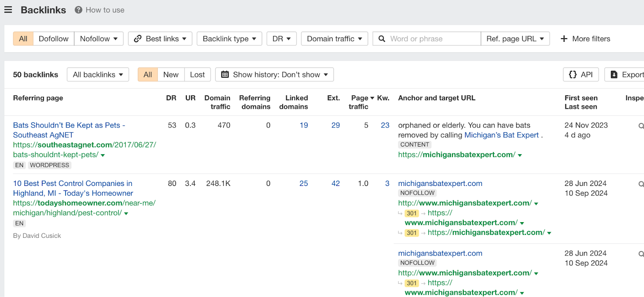Show only Lost backlinks
This screenshot has width=644, height=297.
(197, 74)
